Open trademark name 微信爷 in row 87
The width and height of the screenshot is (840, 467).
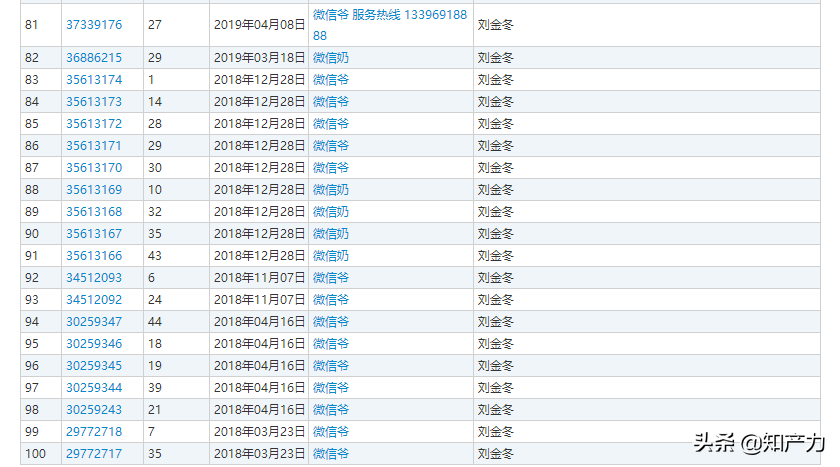(x=331, y=168)
